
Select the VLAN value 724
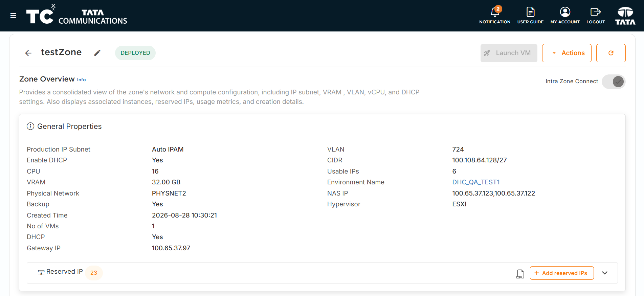[458, 150]
